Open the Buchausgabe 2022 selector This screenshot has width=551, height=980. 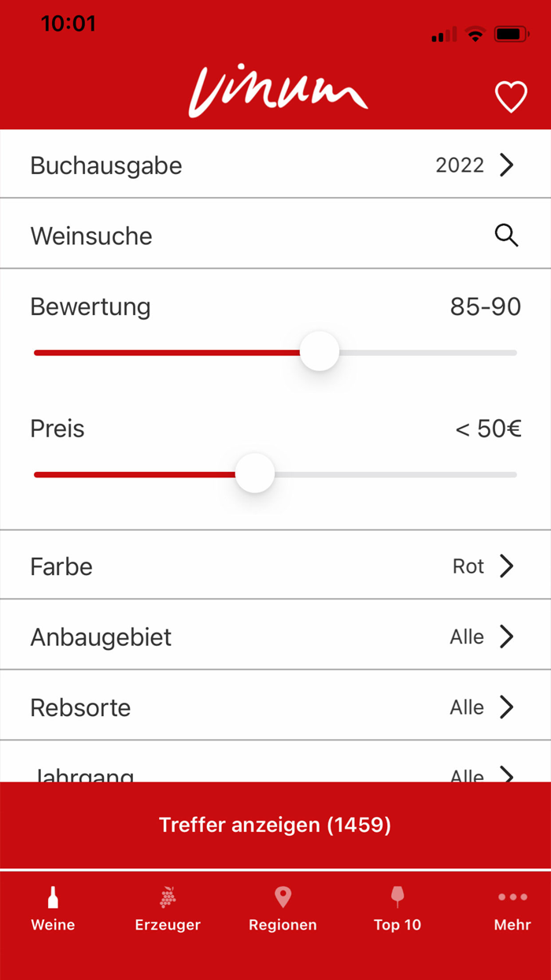(x=275, y=165)
